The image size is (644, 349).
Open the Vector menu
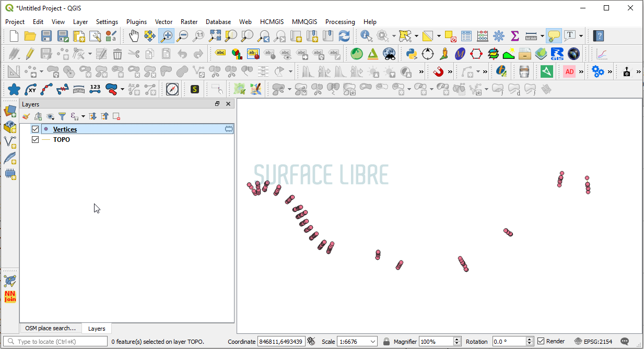coord(163,22)
